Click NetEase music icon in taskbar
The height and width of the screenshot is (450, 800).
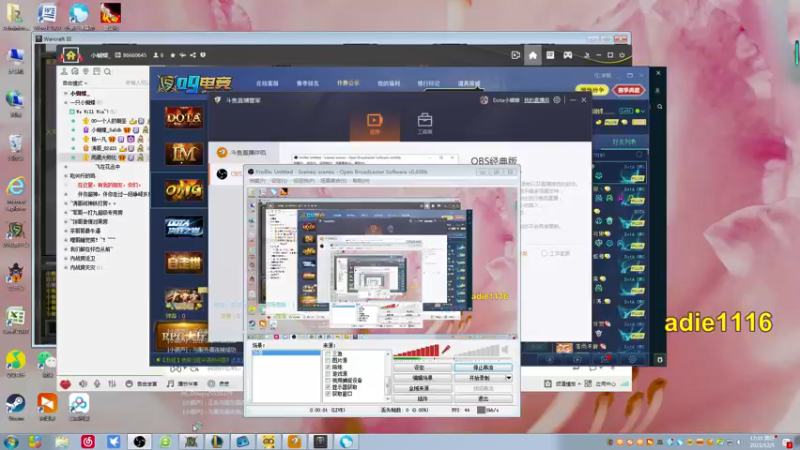88,441
